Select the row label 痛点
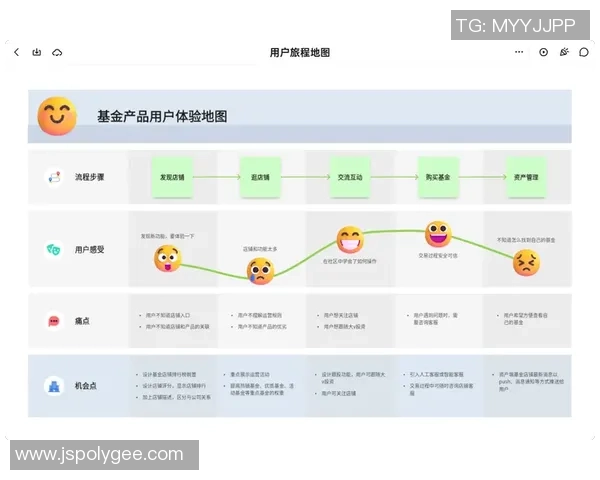This screenshot has width=600, height=480. (82, 321)
